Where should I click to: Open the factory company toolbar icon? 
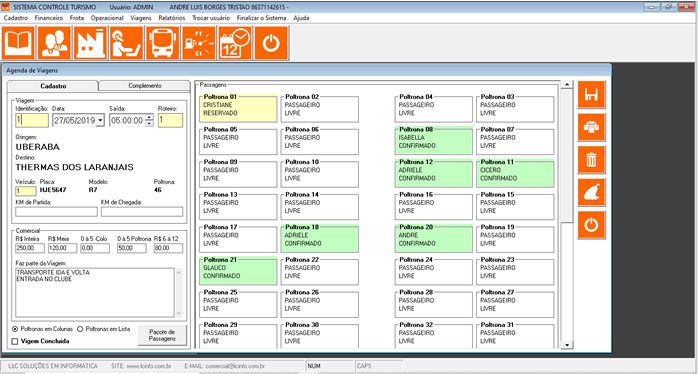90,43
